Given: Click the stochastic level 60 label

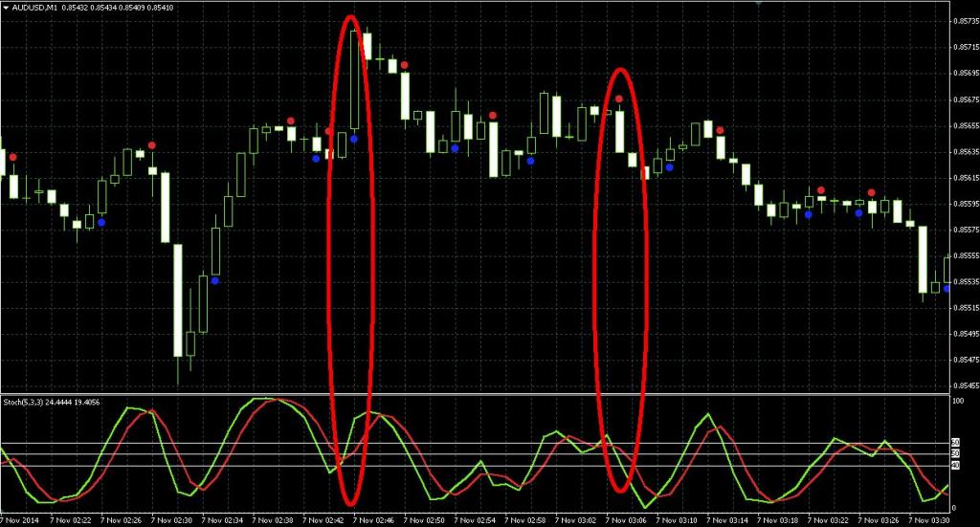Looking at the screenshot, I should pos(955,443).
